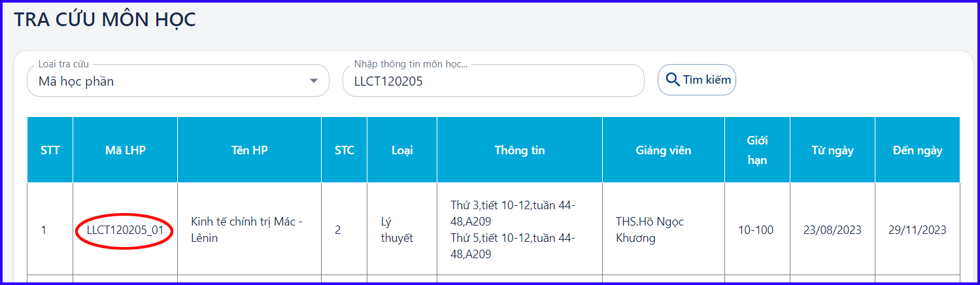The image size is (980, 285).
Task: Click the STC column header
Action: [345, 150]
